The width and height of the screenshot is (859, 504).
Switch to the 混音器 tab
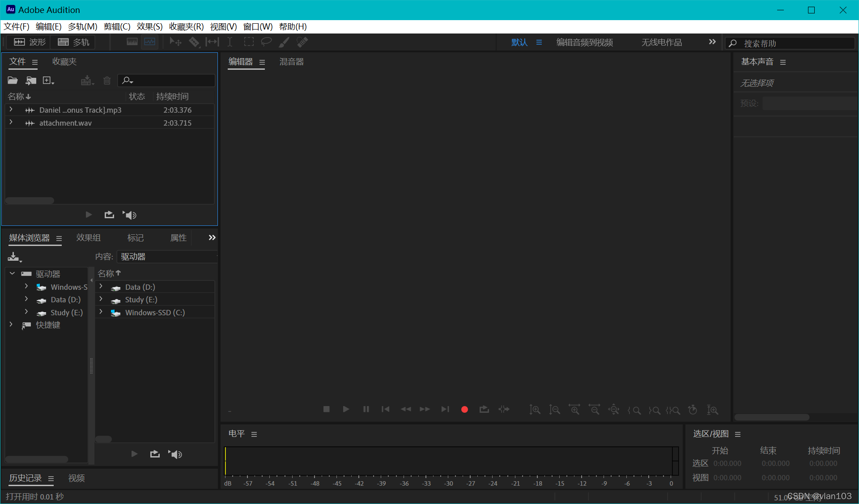click(x=291, y=62)
